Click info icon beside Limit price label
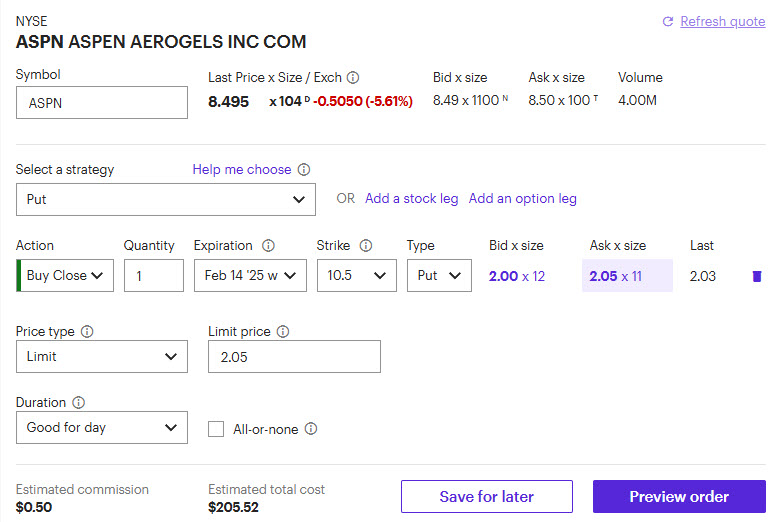The image size is (770, 522). (283, 331)
